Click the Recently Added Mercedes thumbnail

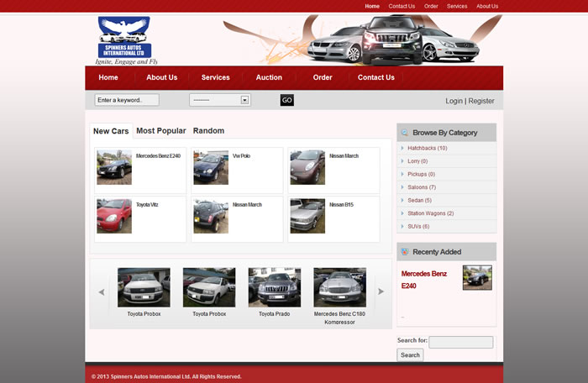[477, 278]
